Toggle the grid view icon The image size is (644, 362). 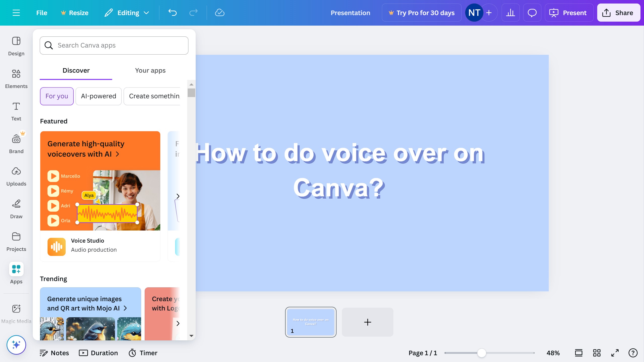pos(597,353)
